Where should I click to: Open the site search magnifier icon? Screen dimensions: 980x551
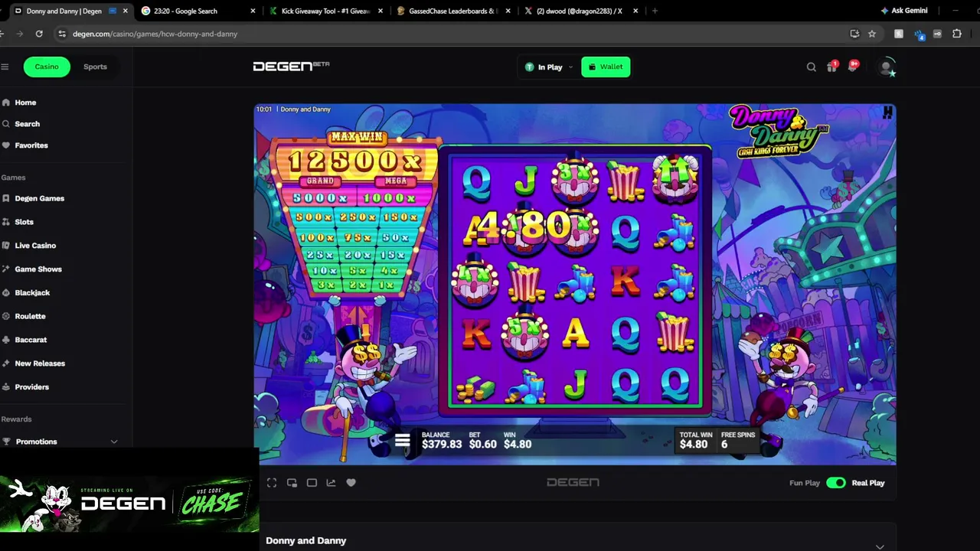pyautogui.click(x=812, y=67)
